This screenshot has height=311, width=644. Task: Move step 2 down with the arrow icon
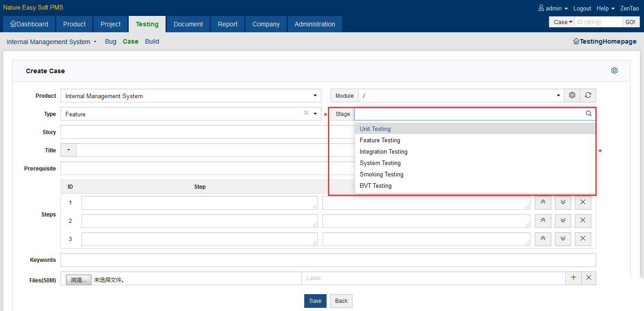(x=563, y=221)
